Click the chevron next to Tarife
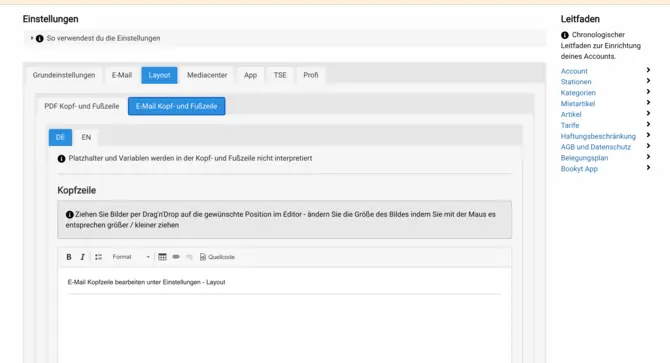 (648, 124)
